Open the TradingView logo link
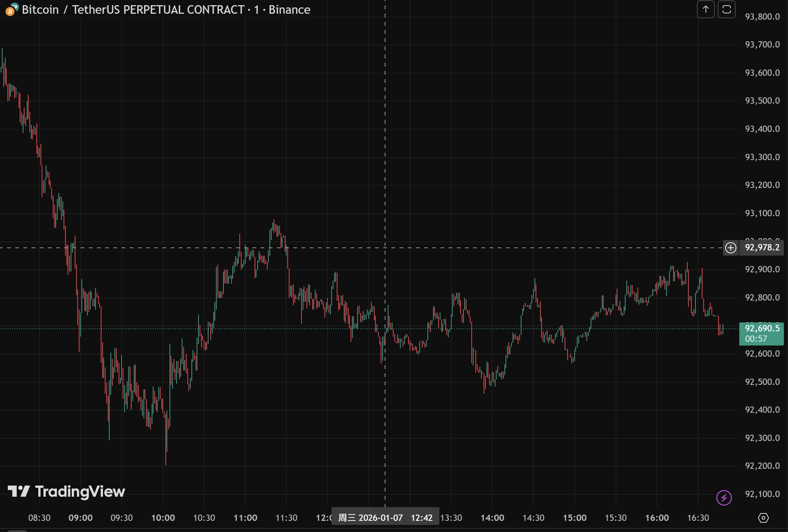The width and height of the screenshot is (788, 532). tap(67, 492)
